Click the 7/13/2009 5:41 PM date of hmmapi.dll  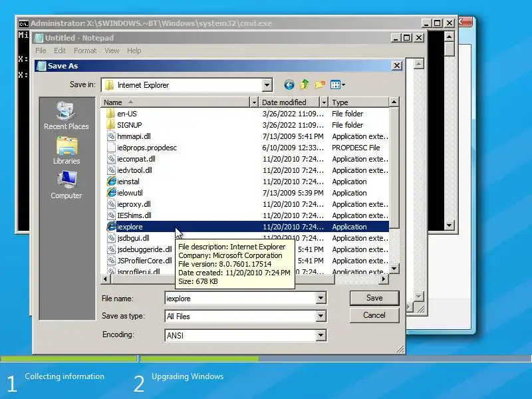pos(293,136)
